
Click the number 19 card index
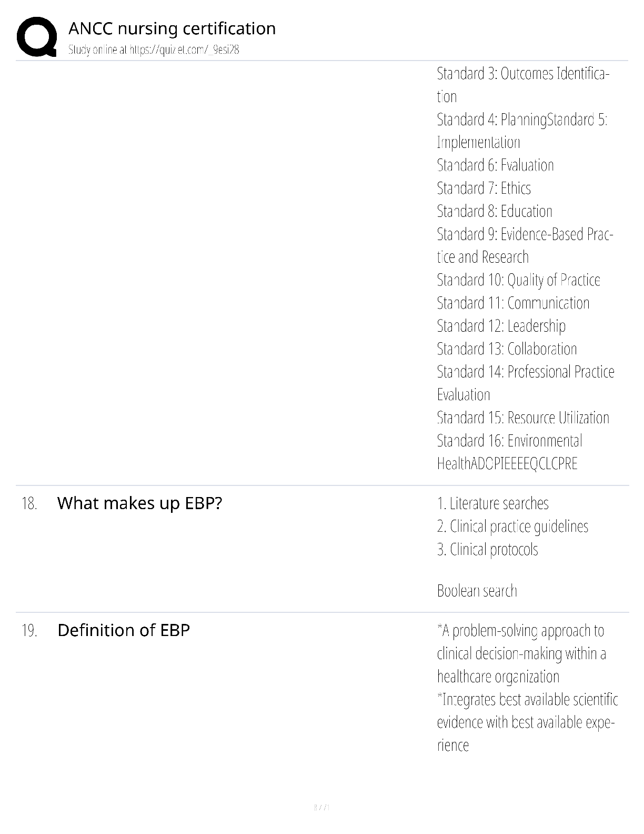(29, 631)
